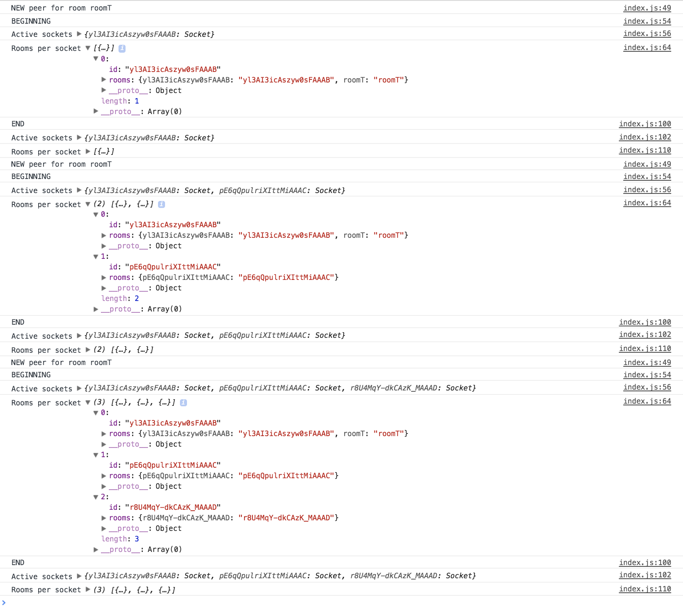The height and width of the screenshot is (616, 683).
Task: Click the info badge beside the (3) array
Action: (x=183, y=402)
